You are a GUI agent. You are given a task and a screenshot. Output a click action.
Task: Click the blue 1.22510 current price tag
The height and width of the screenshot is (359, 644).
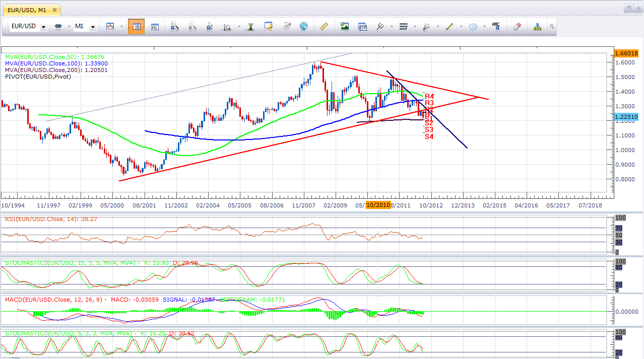coord(626,117)
